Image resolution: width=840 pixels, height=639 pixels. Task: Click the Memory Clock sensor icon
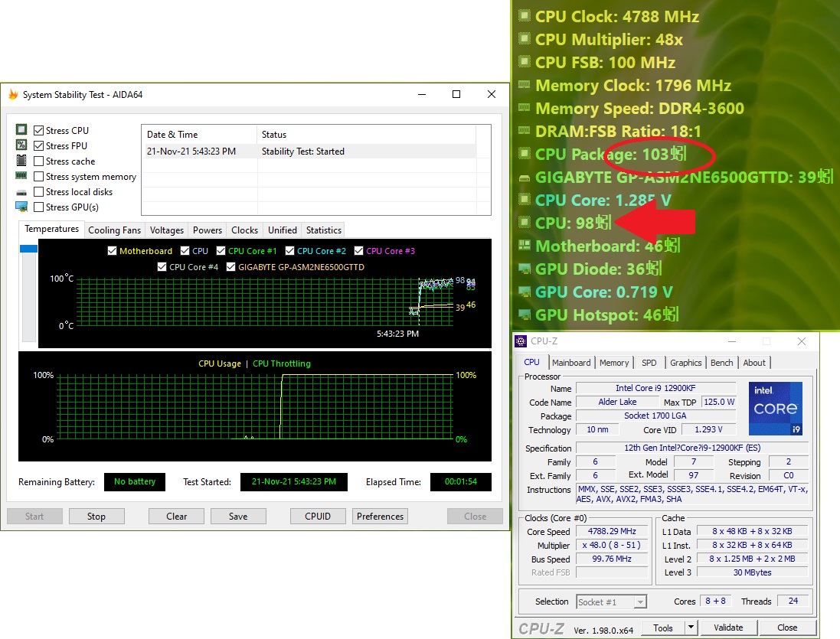524,84
